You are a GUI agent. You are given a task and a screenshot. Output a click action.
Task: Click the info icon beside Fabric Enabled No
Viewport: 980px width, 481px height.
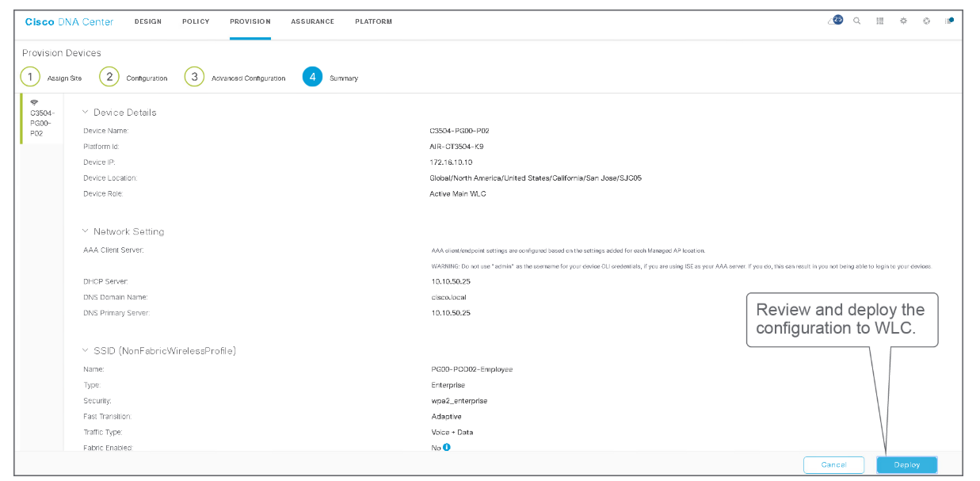click(x=447, y=448)
